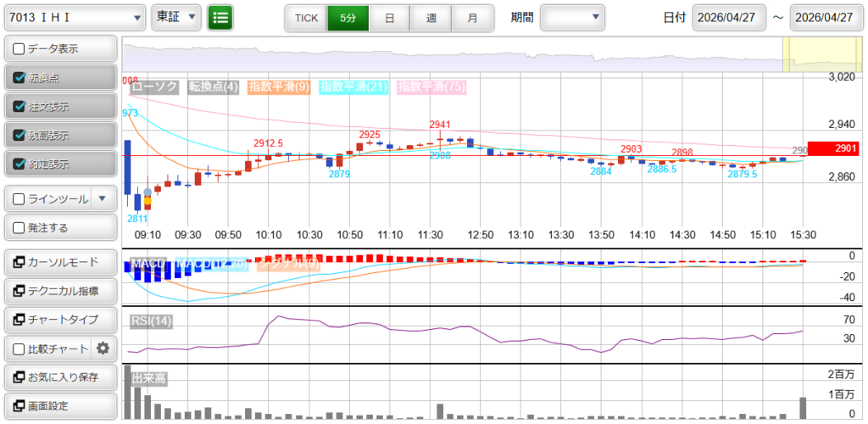Open the 比較チャート gear settings icon
The height and width of the screenshot is (424, 868).
103,349
